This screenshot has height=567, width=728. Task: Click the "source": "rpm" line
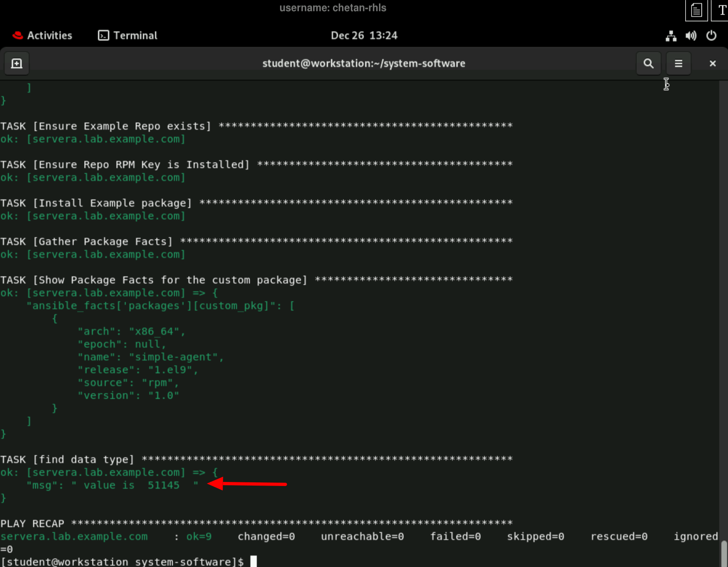[128, 383]
